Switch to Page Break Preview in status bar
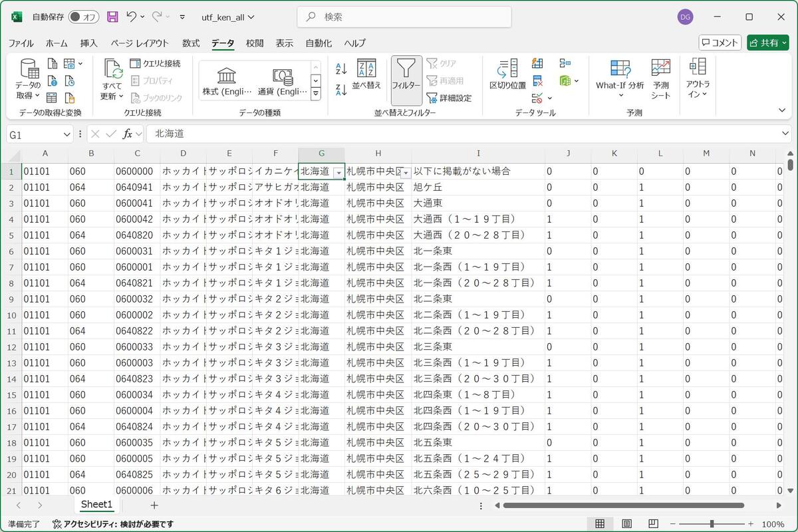This screenshot has height=532, width=798. [x=653, y=523]
